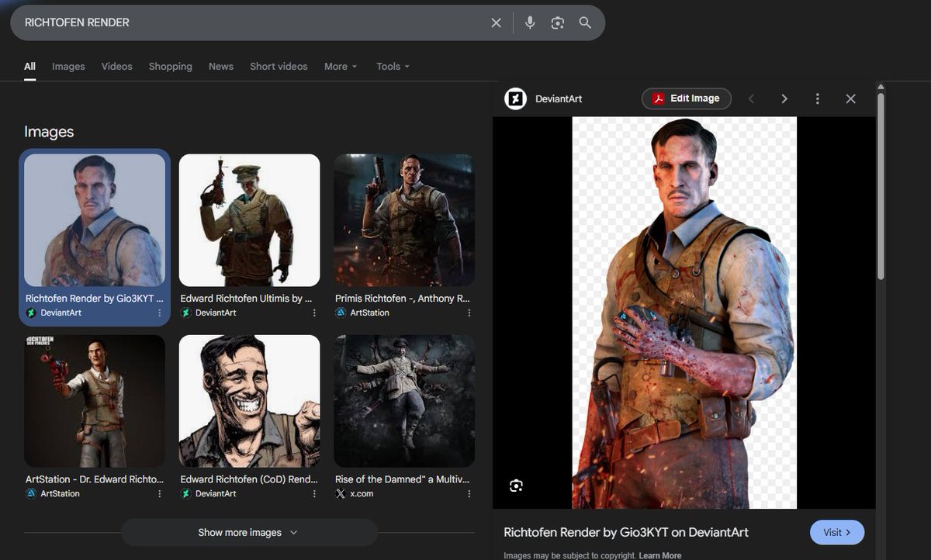Click the large Richtofen preview image
The width and height of the screenshot is (931, 560).
[684, 313]
